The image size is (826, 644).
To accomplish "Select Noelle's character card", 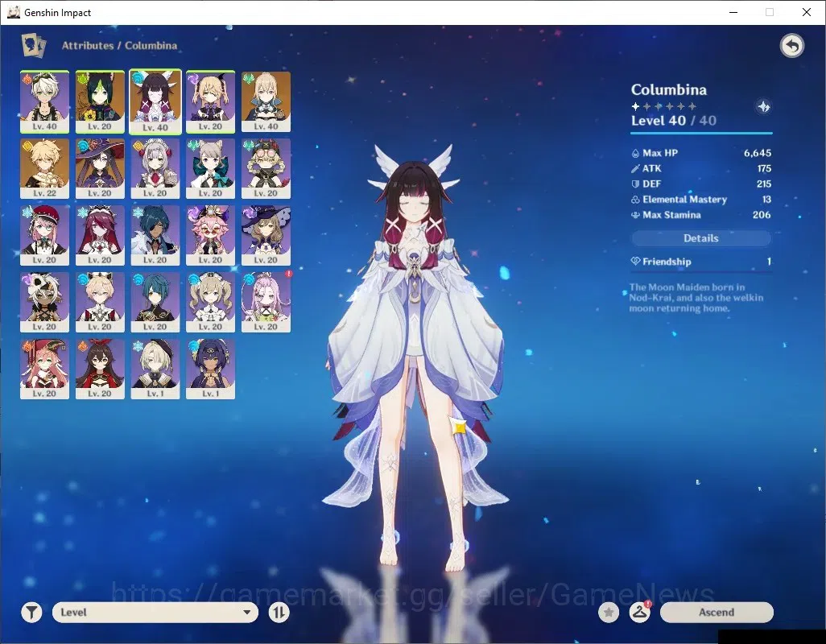I will click(x=155, y=168).
